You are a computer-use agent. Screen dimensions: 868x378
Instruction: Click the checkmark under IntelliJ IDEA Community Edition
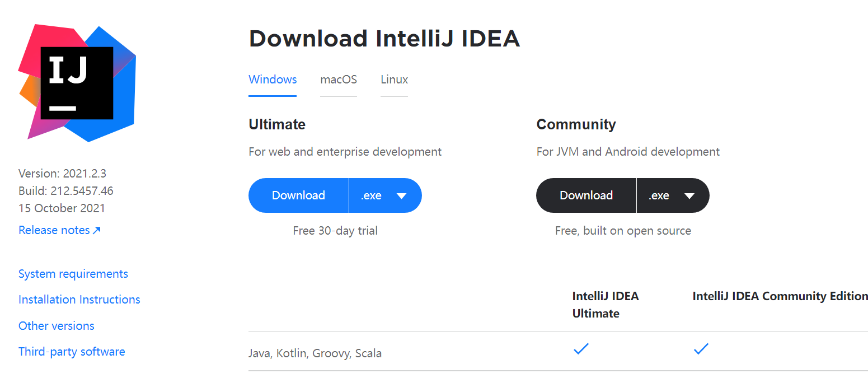click(701, 348)
